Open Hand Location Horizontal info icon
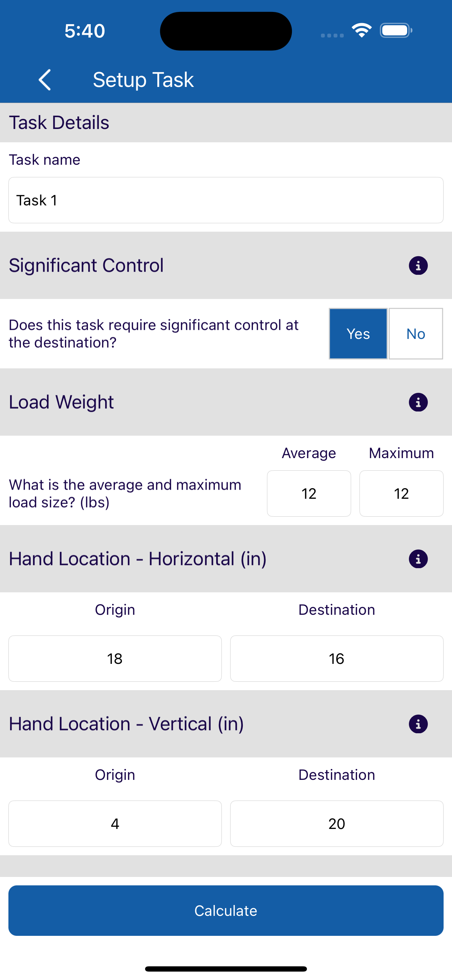The width and height of the screenshot is (452, 980). [418, 559]
